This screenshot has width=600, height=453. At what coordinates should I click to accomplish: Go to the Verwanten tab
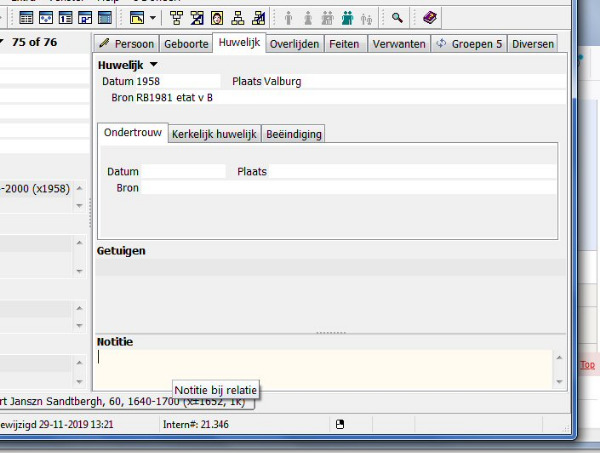(x=398, y=44)
